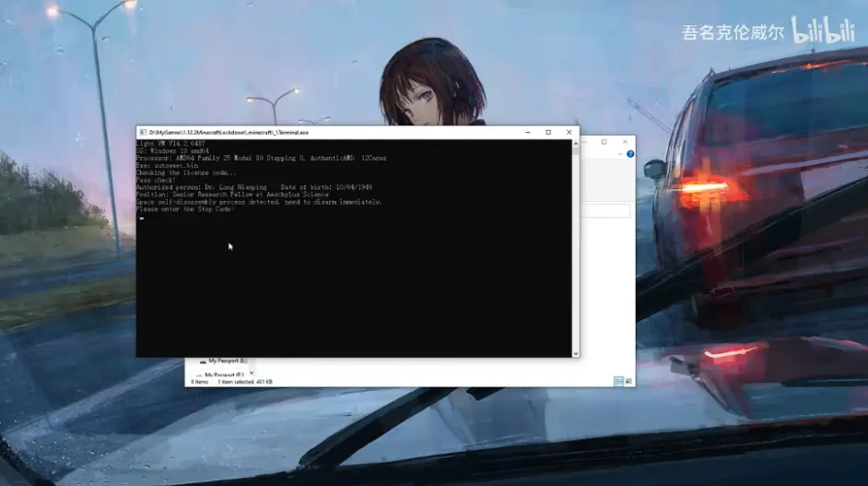Viewport: 868px width, 486px height.
Task: Switch Explorer to details view icon
Action: click(x=618, y=381)
